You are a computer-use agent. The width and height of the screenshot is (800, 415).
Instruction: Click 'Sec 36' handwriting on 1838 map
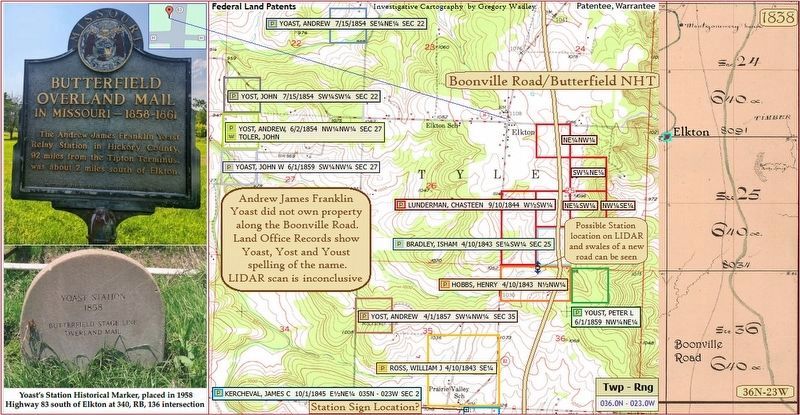[x=737, y=329]
